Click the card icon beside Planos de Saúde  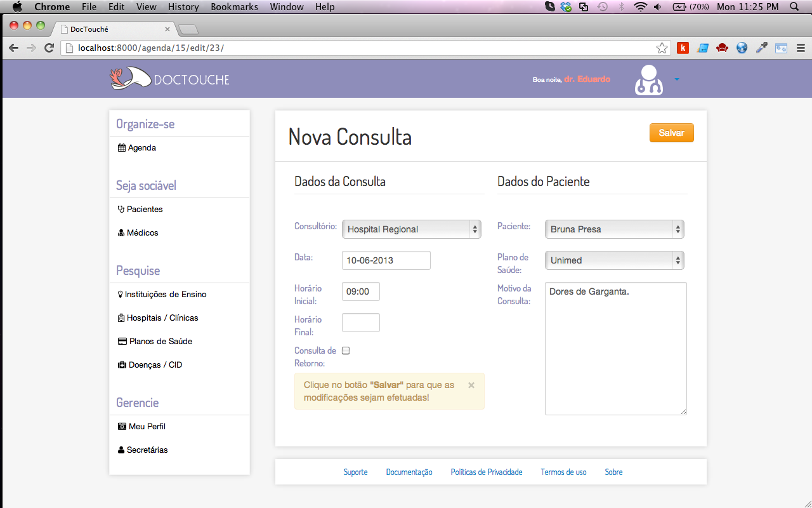pyautogui.click(x=122, y=341)
